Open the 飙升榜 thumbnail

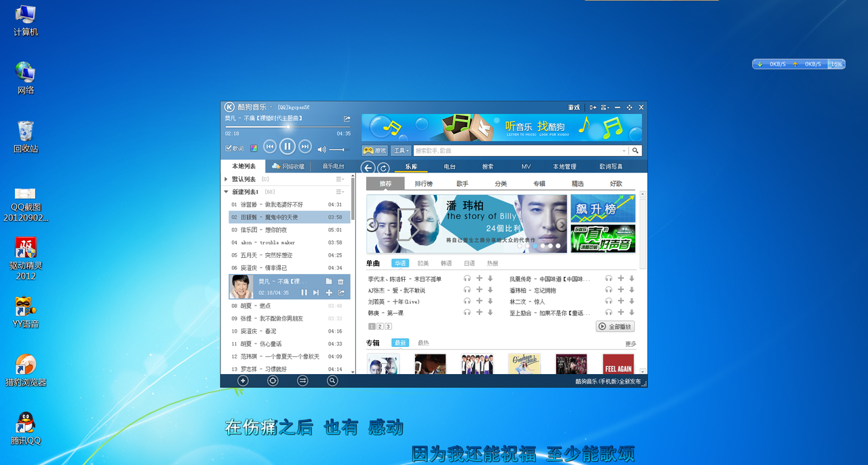click(x=603, y=208)
